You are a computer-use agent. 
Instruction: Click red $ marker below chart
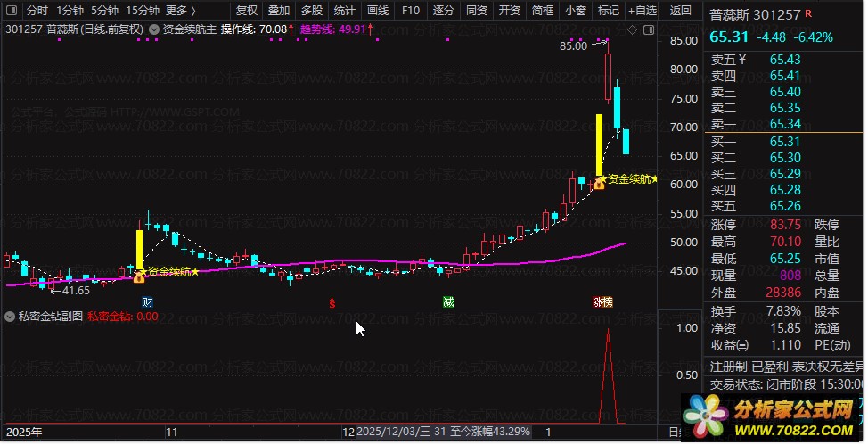click(x=332, y=302)
